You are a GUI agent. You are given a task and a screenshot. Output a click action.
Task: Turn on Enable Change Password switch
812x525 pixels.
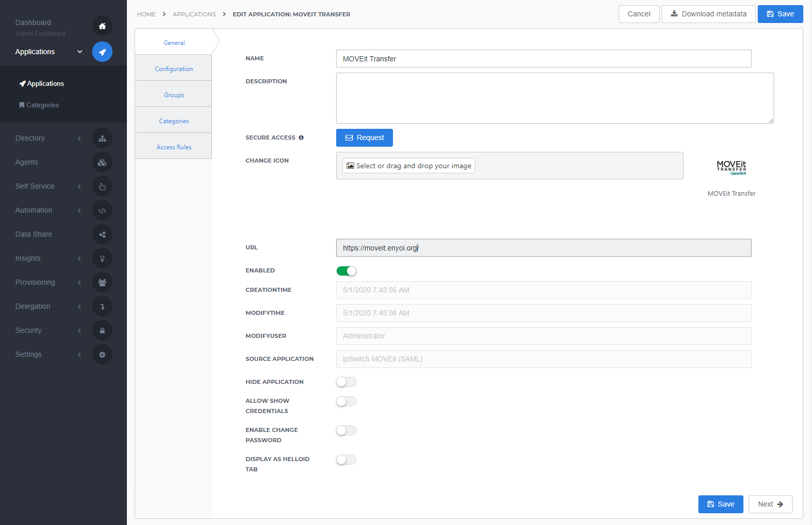coord(346,430)
